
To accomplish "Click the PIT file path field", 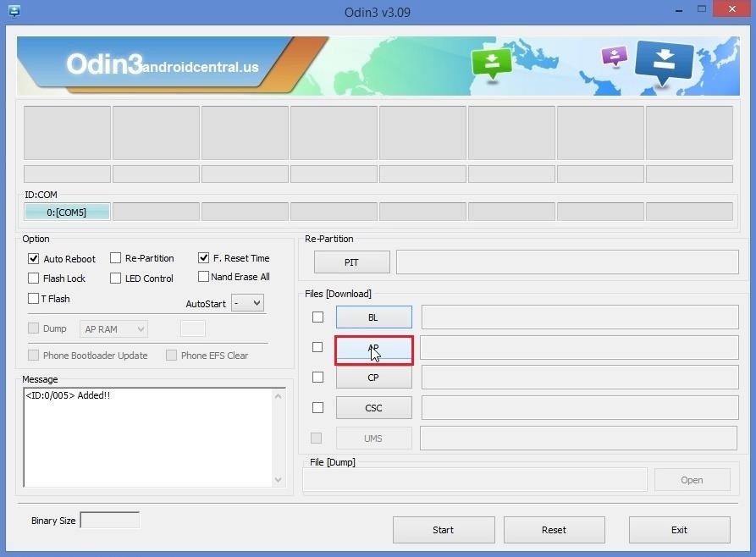I will 567,262.
